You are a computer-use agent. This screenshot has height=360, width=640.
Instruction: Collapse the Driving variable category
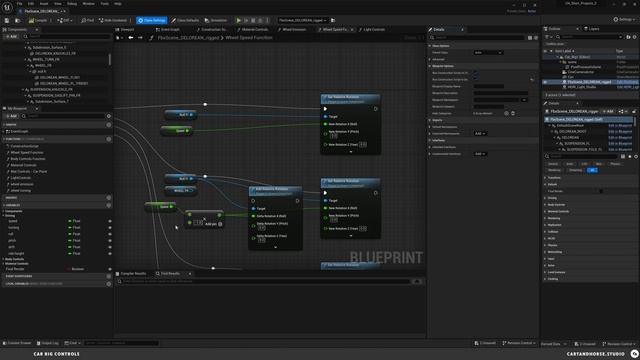pos(4,216)
